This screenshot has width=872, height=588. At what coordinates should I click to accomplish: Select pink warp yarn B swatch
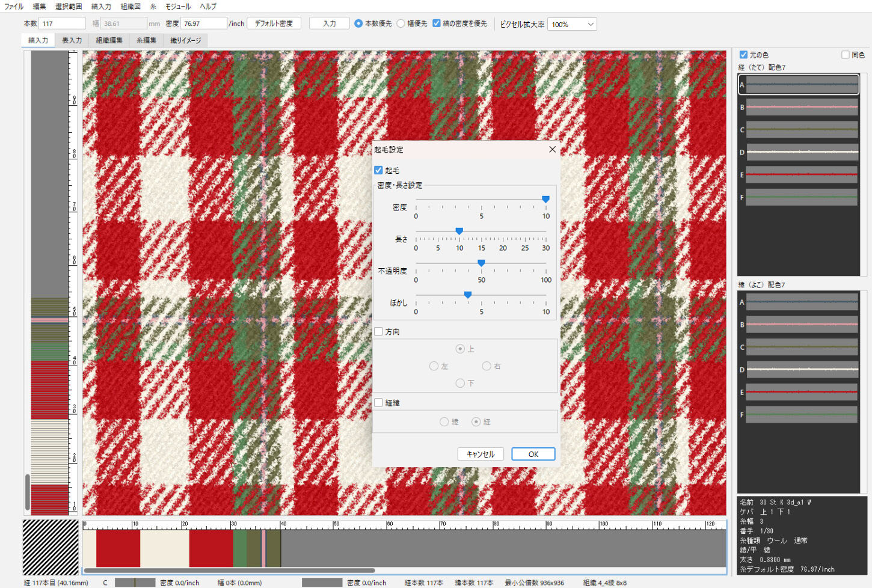point(801,108)
